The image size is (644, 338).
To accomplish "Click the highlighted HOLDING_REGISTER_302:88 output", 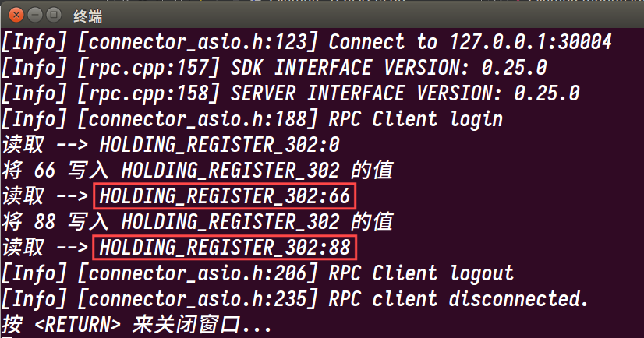I will [x=225, y=248].
